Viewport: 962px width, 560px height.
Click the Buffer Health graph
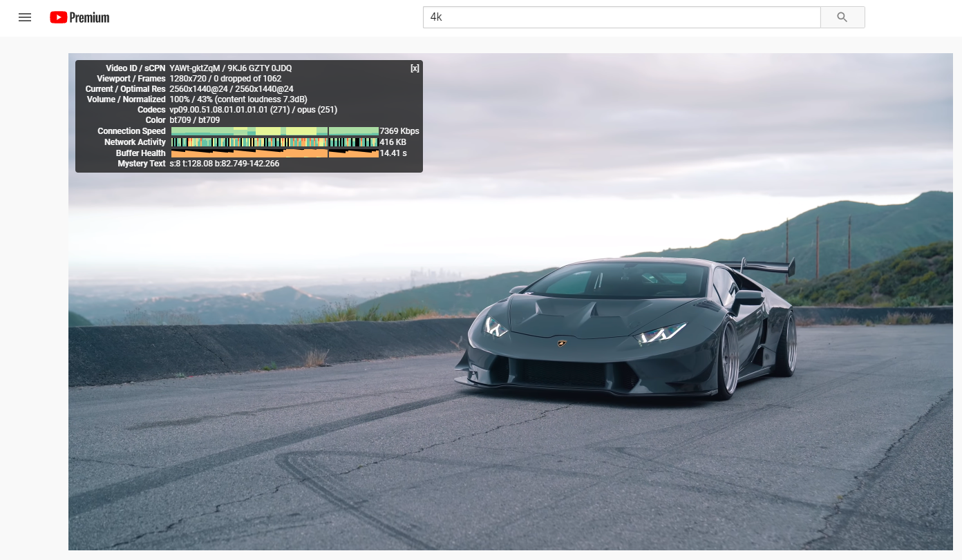[x=274, y=153]
